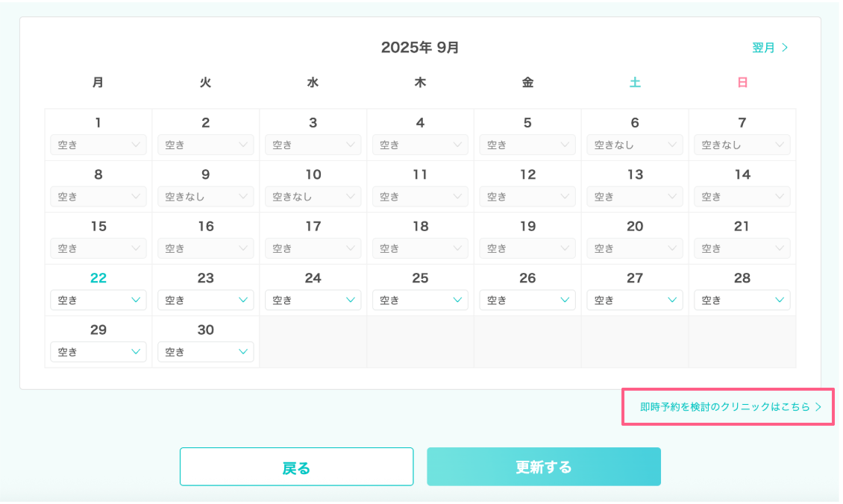Go to next month via 翌月 link
Image resolution: width=843 pixels, height=504 pixels.
pos(770,48)
